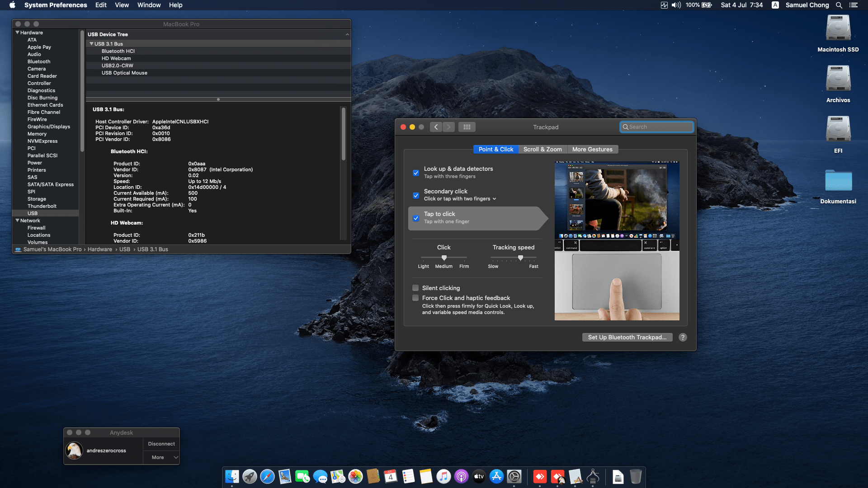The image size is (868, 488).
Task: Enable the Silent clicking checkbox
Action: point(415,288)
